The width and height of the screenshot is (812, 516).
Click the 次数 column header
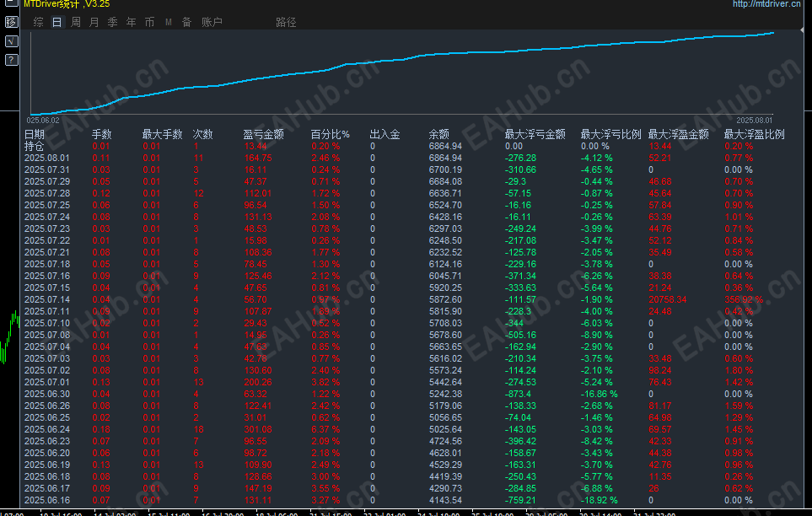click(x=202, y=134)
